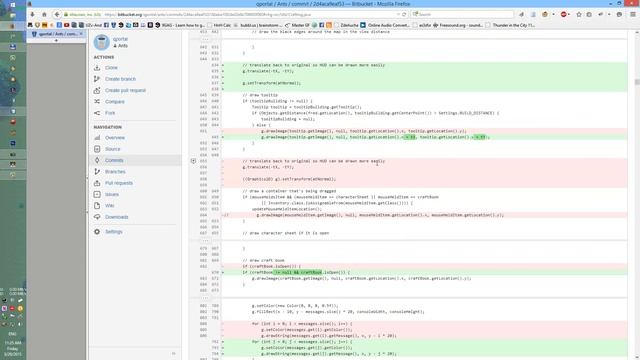Go to the Downloads page
The image size is (640, 360).
point(117,217)
